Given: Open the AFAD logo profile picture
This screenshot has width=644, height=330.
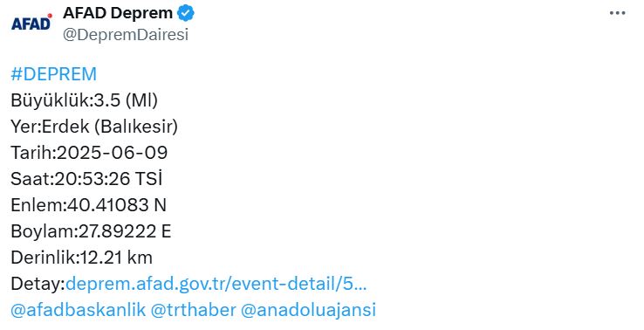Looking at the screenshot, I should 32,23.
